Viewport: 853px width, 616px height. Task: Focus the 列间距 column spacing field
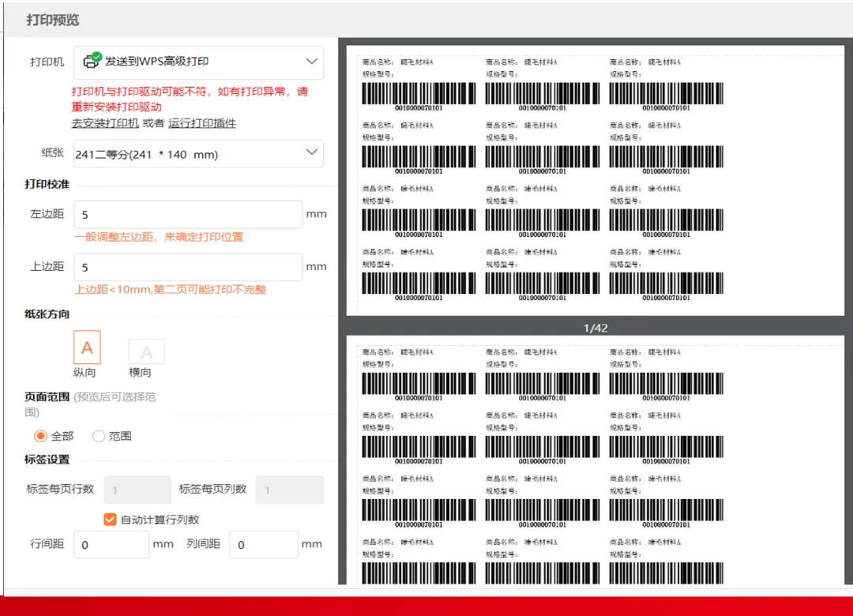coord(264,544)
